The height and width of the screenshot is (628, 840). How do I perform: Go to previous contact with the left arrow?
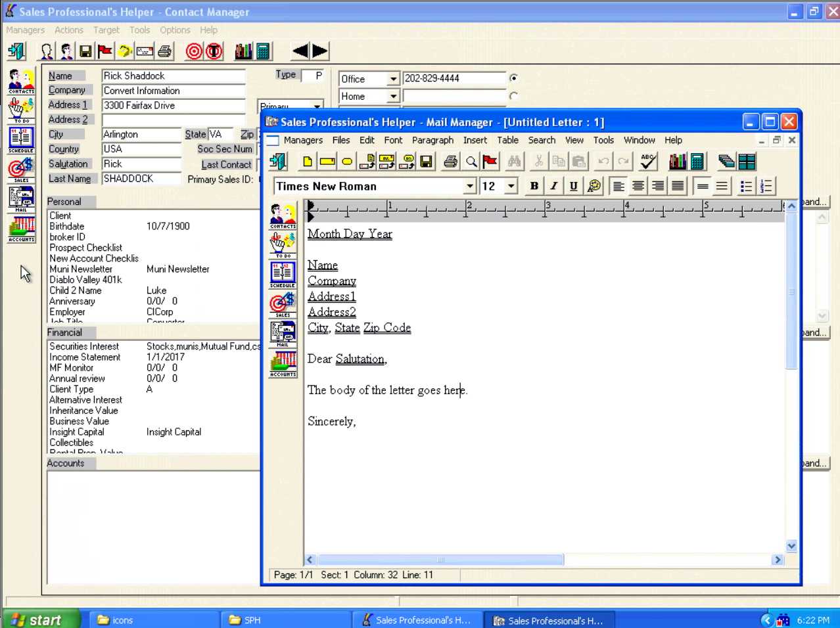click(300, 51)
